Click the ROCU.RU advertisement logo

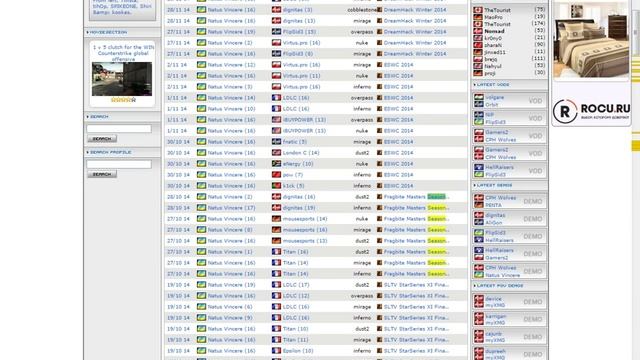tap(591, 111)
